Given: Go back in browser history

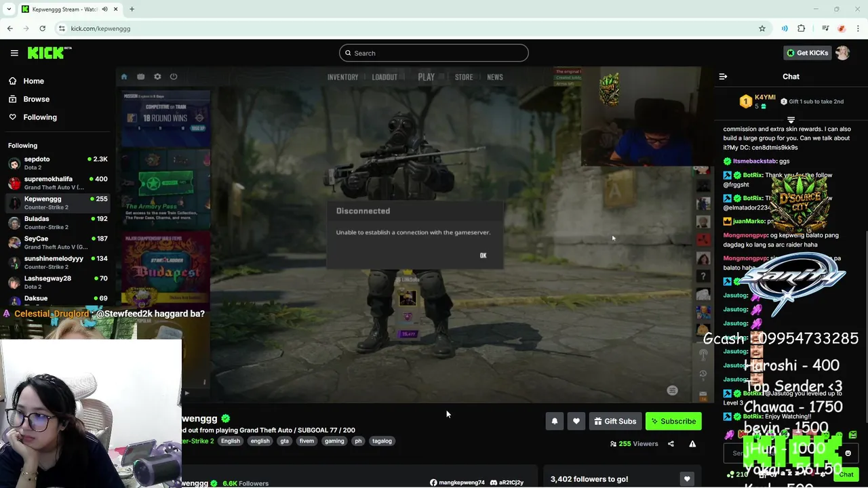Looking at the screenshot, I should (x=10, y=28).
